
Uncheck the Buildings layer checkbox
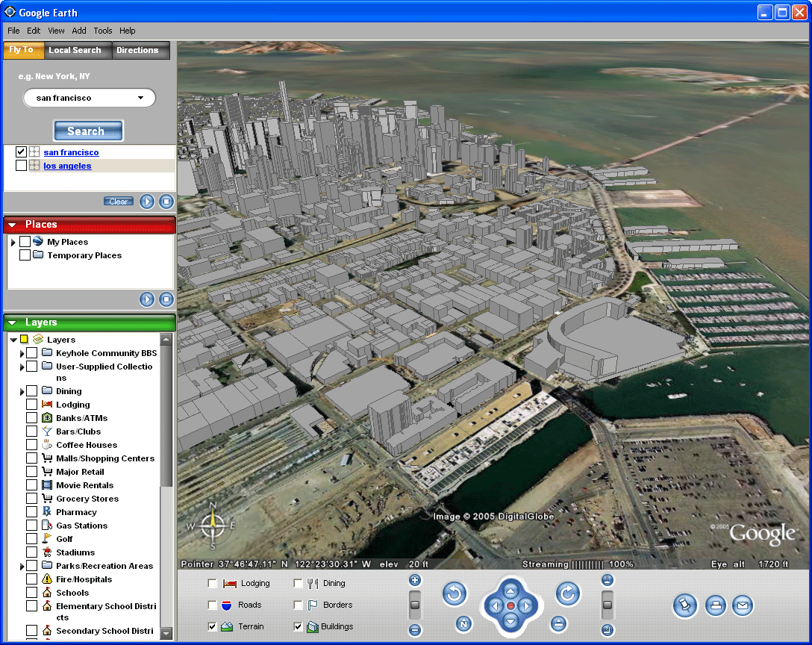pos(299,627)
